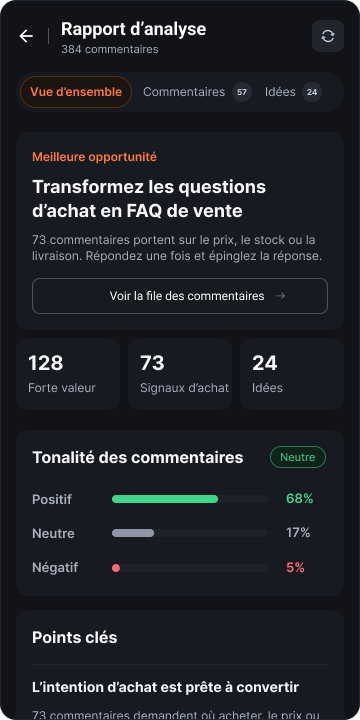This screenshot has width=360, height=720.
Task: Click the arrow icon in Voir la file button
Action: point(281,296)
